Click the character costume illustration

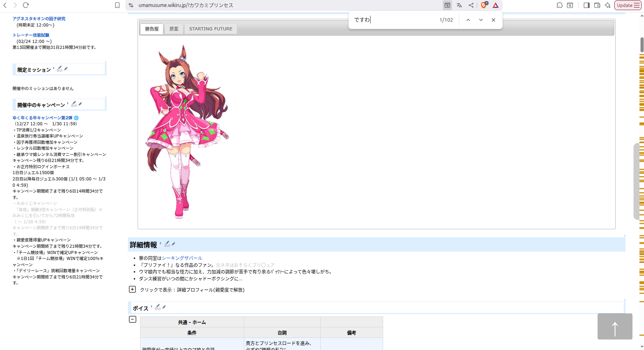(x=187, y=132)
